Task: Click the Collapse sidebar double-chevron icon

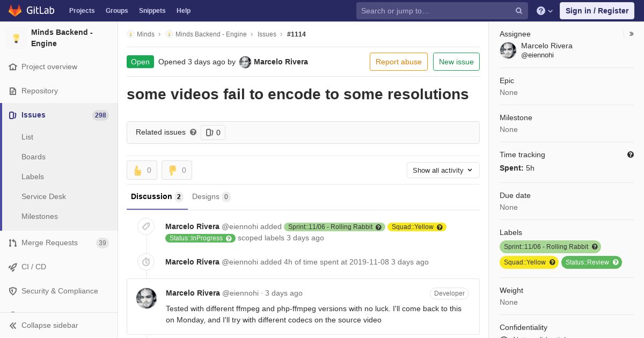Action: tap(13, 326)
